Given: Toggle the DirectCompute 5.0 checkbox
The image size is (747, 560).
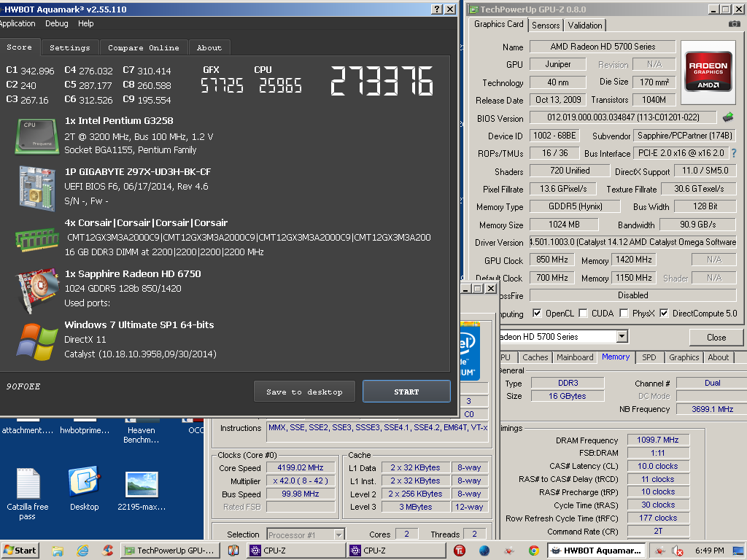Looking at the screenshot, I should coord(664,313).
